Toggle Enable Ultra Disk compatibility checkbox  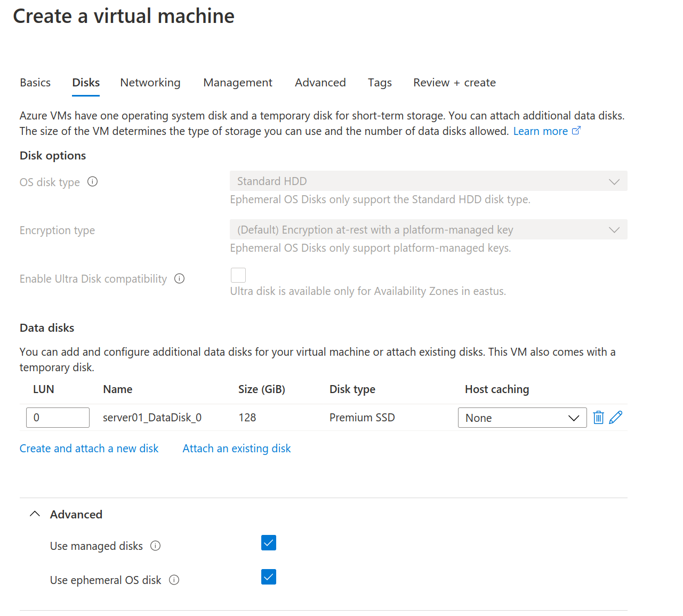pos(238,275)
